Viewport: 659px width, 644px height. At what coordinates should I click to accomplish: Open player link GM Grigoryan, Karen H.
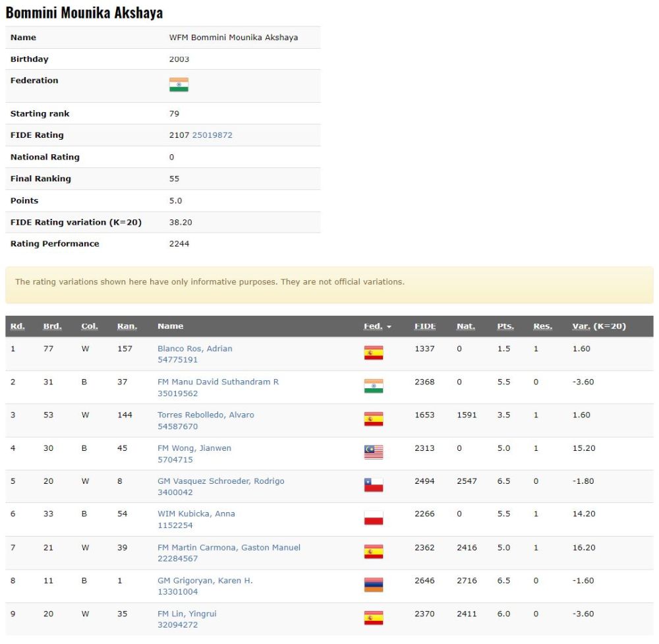[205, 581]
